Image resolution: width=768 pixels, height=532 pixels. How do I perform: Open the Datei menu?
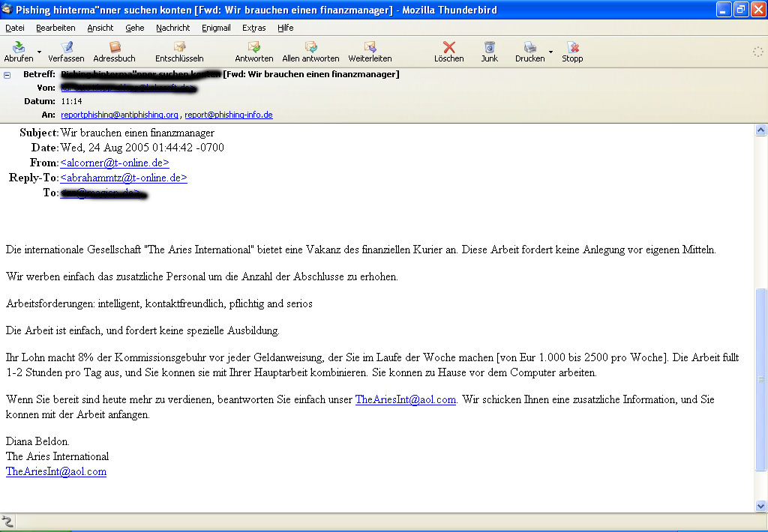[15, 28]
